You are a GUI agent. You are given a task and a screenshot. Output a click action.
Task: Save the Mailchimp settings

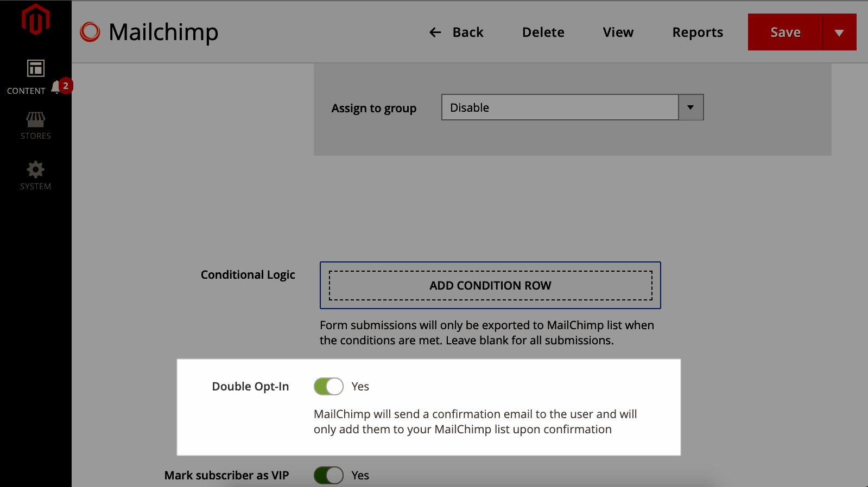(785, 32)
